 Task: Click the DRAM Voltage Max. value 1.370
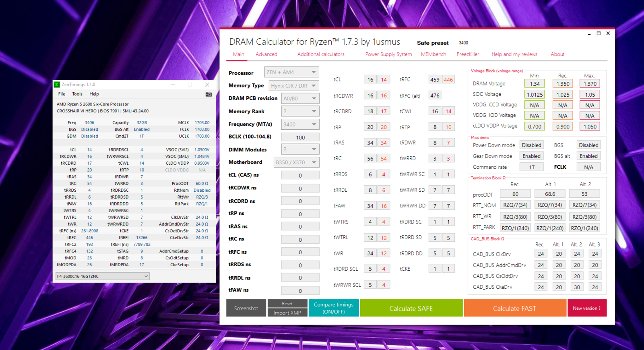coord(590,84)
